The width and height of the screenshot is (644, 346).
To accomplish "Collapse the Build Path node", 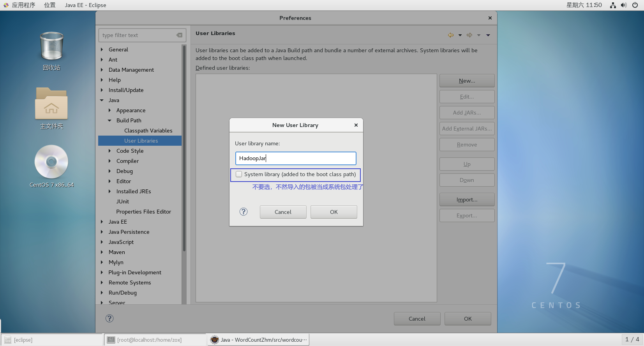I will [x=109, y=120].
